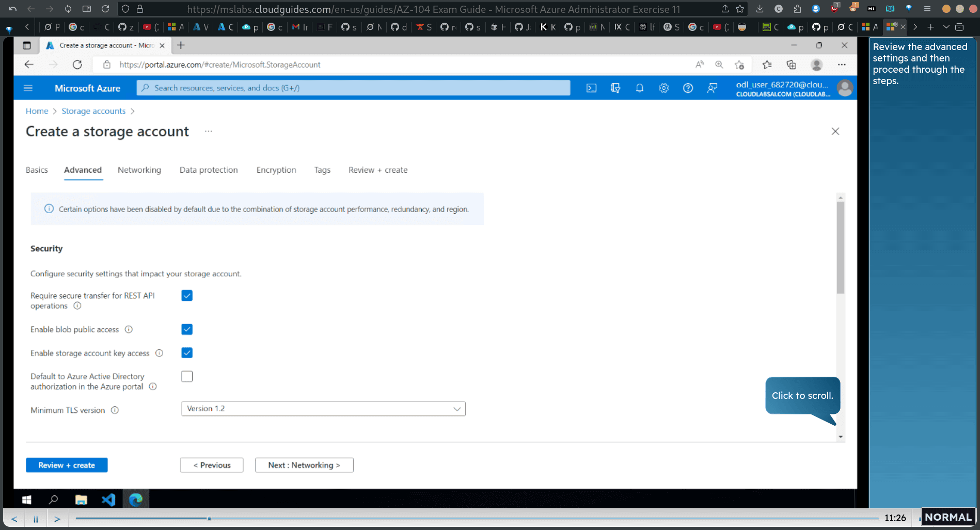Click the NORMAL mode button
The image size is (980, 530).
(x=948, y=517)
